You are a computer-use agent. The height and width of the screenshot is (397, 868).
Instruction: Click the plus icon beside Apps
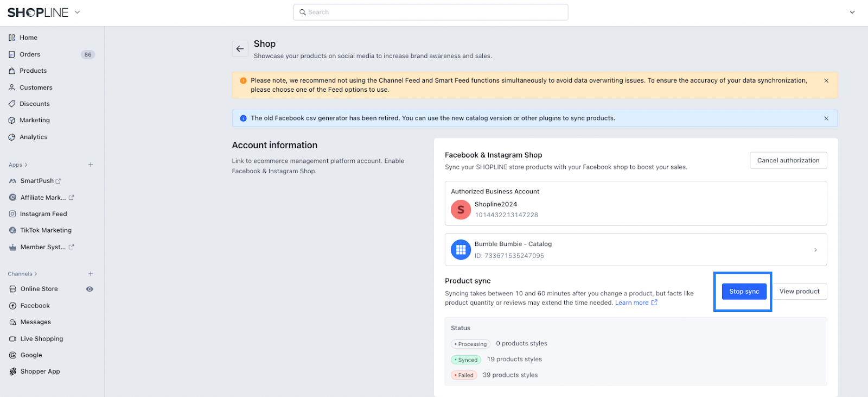coord(91,165)
